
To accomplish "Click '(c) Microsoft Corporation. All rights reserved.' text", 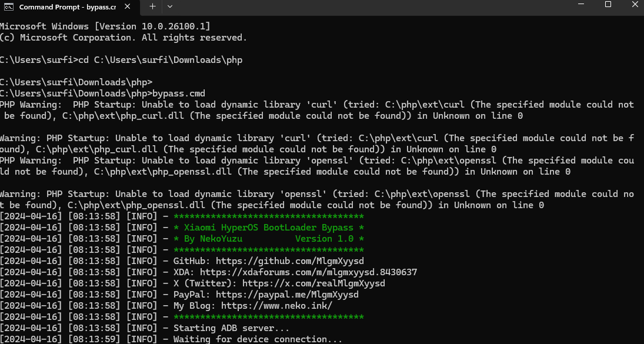I will (x=124, y=38).
